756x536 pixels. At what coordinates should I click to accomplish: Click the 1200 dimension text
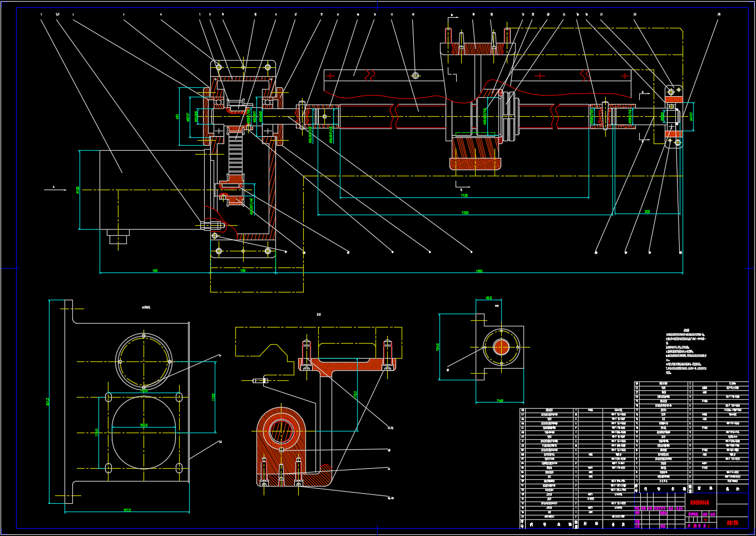click(465, 212)
